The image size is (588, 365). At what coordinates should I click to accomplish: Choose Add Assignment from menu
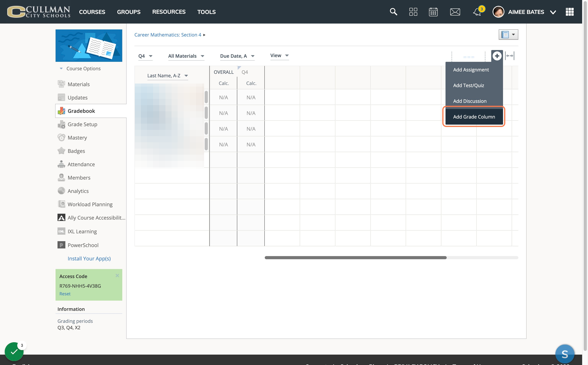(474, 70)
